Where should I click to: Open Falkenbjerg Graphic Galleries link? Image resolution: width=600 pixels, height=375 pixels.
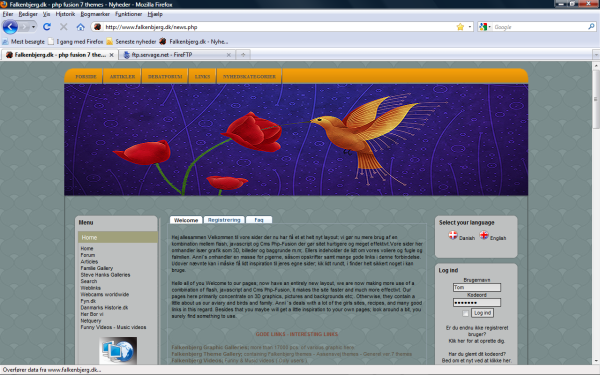[x=210, y=347]
